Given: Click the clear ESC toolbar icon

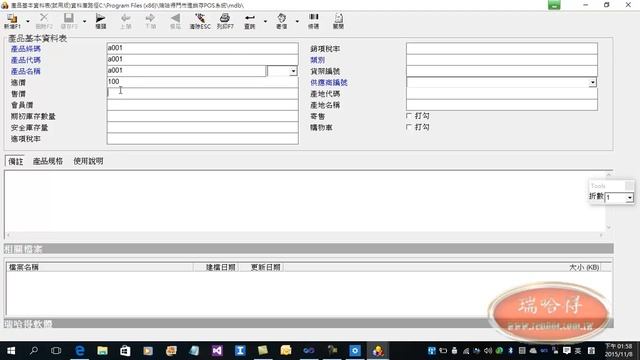Looking at the screenshot, I should [x=200, y=21].
